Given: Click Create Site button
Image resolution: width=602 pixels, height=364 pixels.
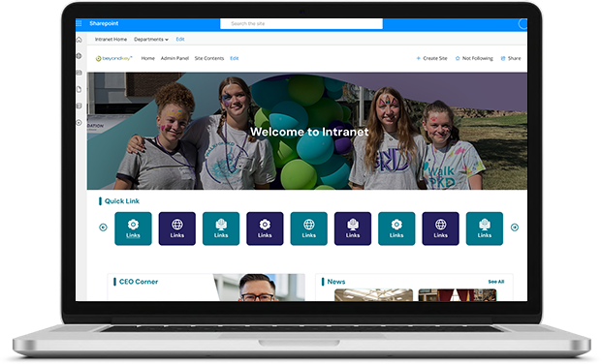Looking at the screenshot, I should (432, 58).
